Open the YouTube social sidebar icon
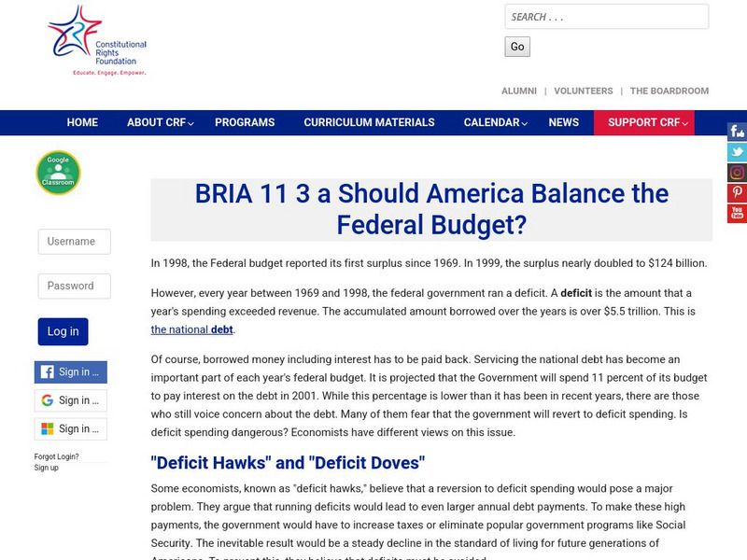Screen dimensions: 747x560 [x=737, y=213]
